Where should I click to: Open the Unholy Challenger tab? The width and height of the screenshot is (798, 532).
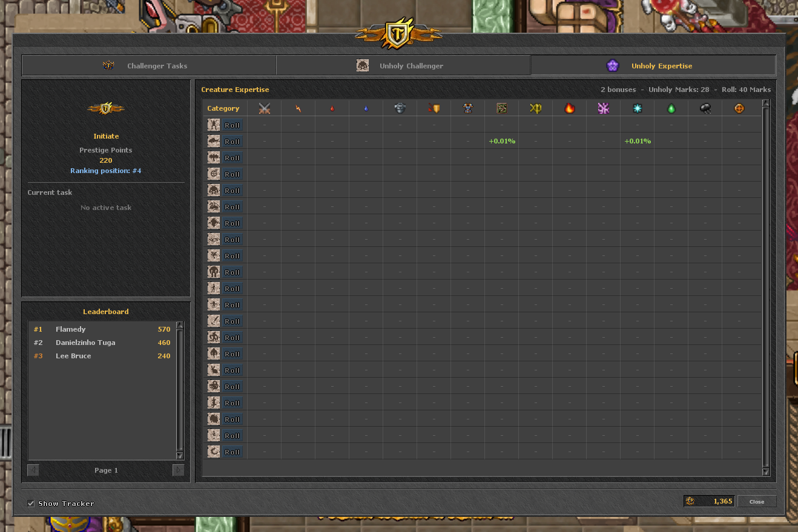click(403, 65)
